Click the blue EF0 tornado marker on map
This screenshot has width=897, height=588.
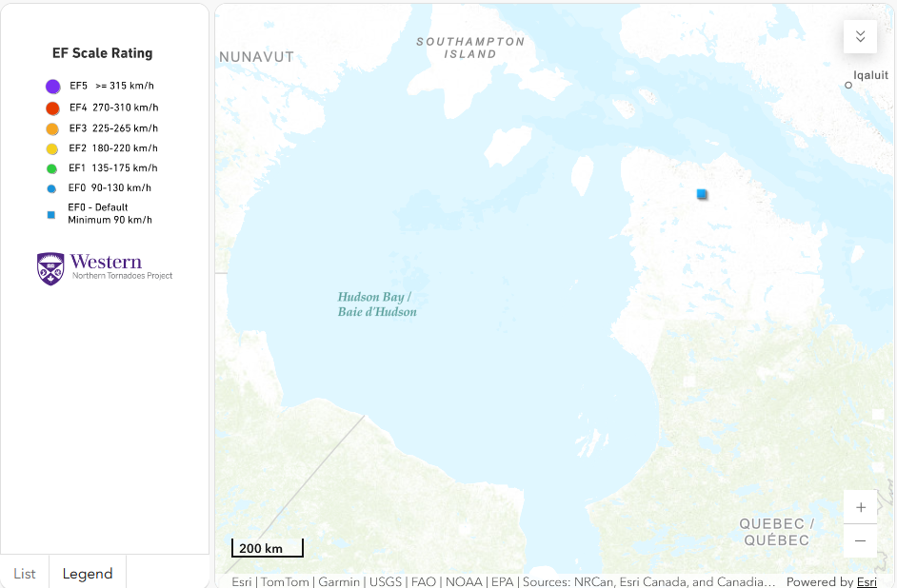click(x=702, y=194)
